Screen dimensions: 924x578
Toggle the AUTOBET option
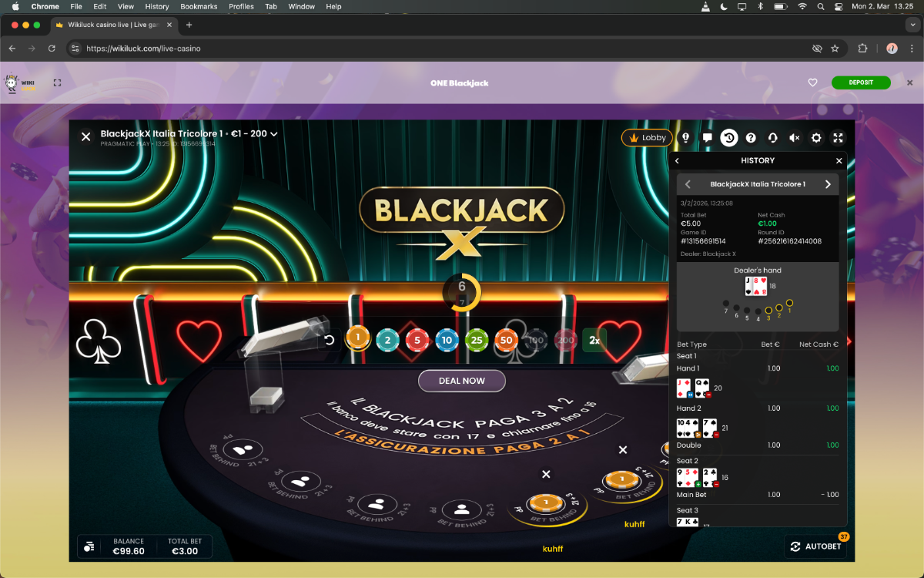(x=815, y=546)
